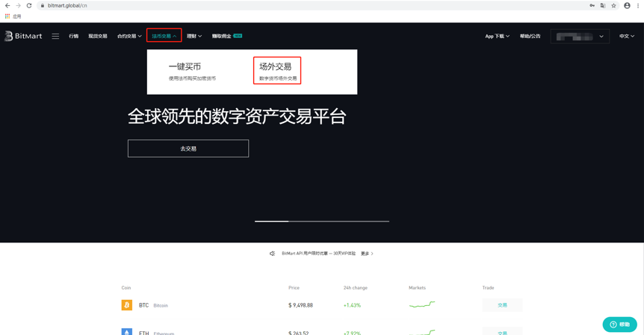Click browser reload page icon
The image size is (644, 335).
[x=29, y=5]
